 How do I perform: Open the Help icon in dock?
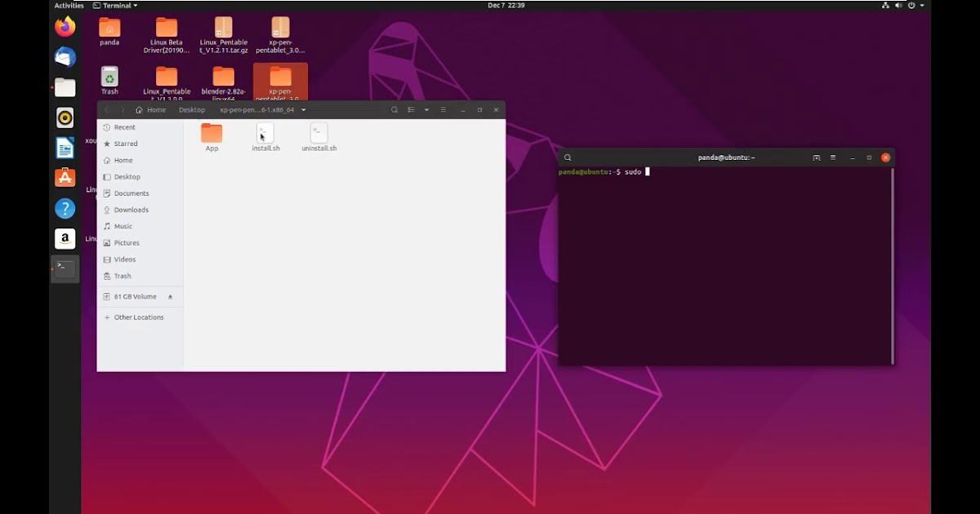click(65, 208)
